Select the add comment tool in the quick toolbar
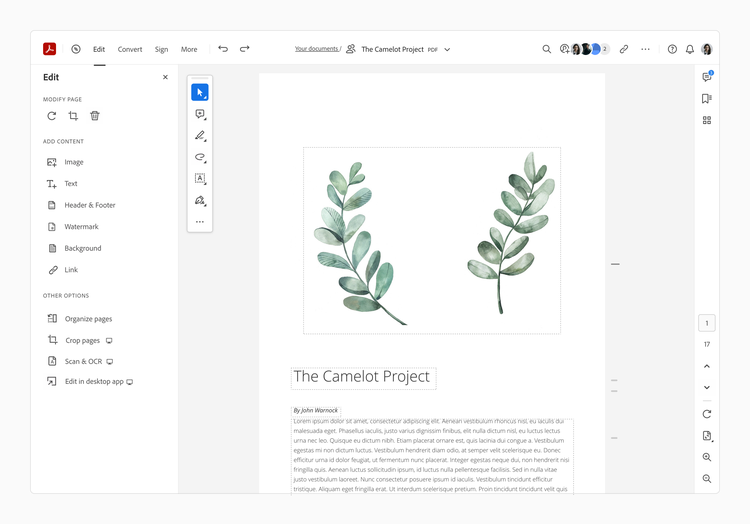This screenshot has width=750, height=524. [199, 114]
